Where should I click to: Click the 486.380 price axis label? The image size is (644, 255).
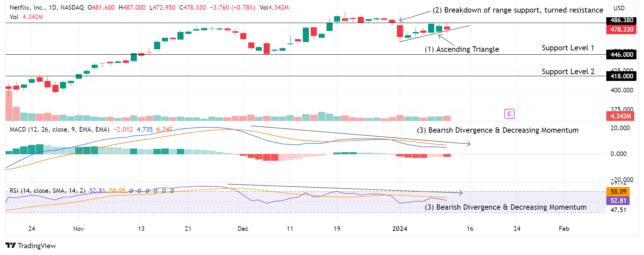tap(621, 20)
